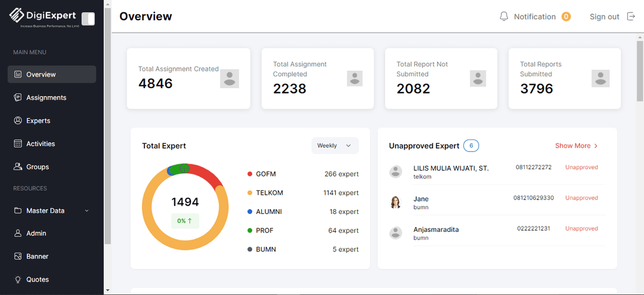Click the red GOFM legend dot

pos(250,174)
